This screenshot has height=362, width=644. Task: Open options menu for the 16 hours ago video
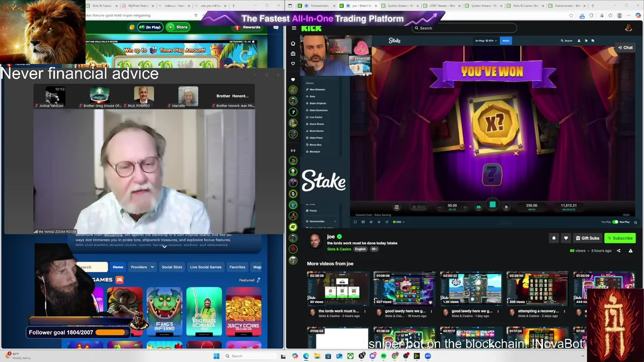click(431, 311)
